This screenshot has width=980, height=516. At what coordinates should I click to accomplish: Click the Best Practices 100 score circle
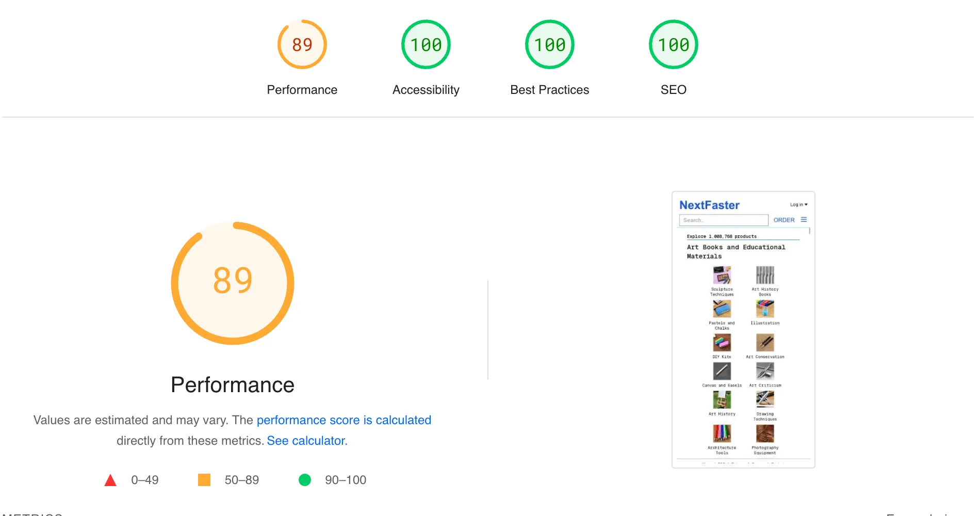coord(549,44)
